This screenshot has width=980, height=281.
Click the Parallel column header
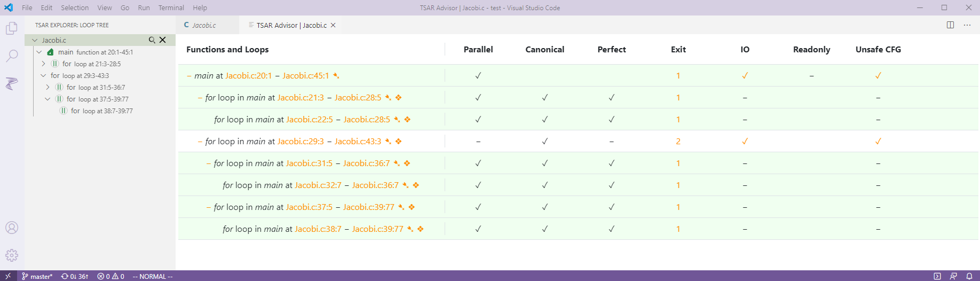[x=478, y=50]
